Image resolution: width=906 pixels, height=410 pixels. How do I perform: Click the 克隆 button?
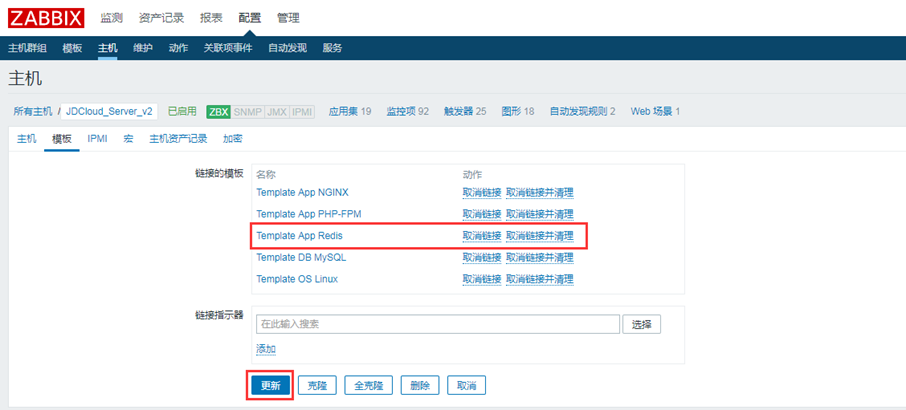pyautogui.click(x=317, y=385)
